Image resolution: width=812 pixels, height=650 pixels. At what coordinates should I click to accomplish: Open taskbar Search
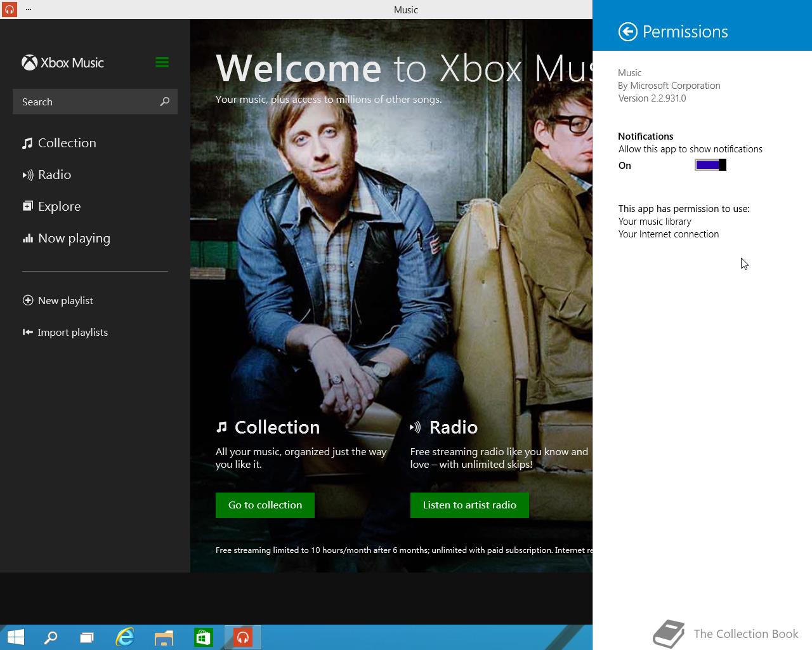pyautogui.click(x=50, y=637)
